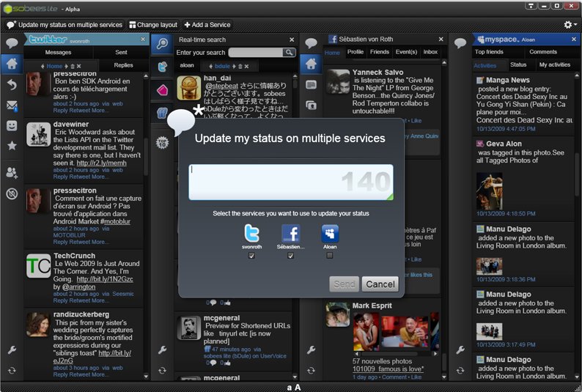The width and height of the screenshot is (582, 392).
Task: Open Twitter Home icon in sidebar
Action: 12,64
